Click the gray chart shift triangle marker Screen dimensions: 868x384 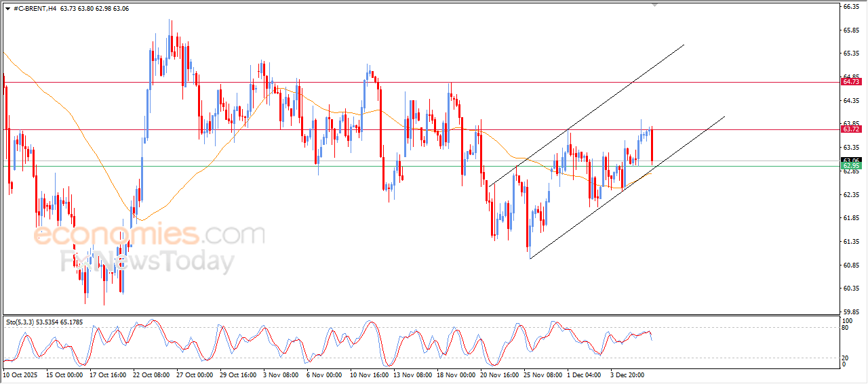[x=654, y=5]
